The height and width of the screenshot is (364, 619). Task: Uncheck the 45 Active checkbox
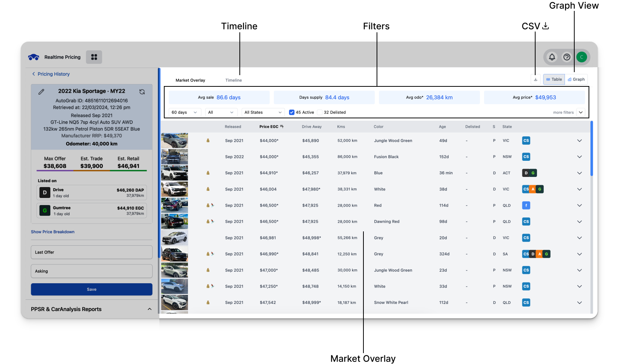[292, 112]
